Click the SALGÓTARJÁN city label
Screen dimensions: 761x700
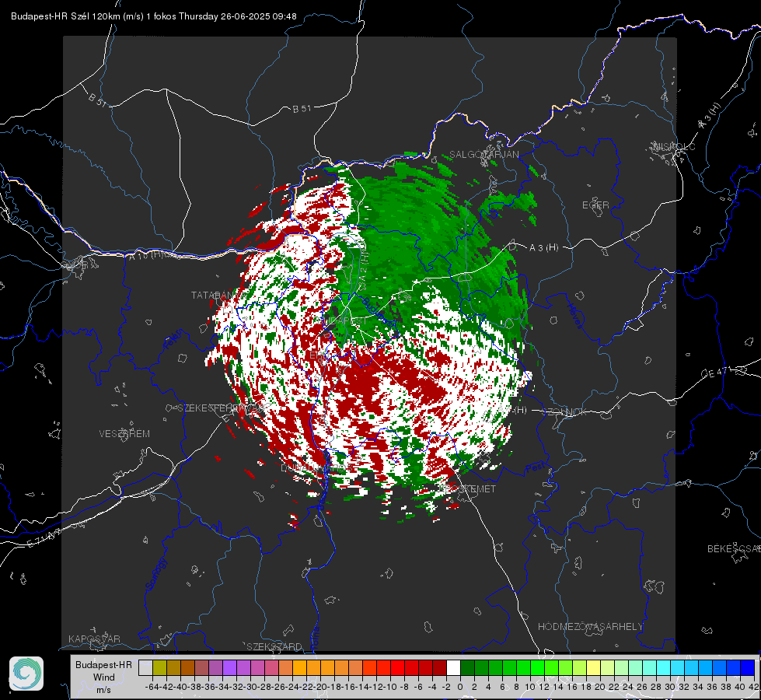(483, 155)
